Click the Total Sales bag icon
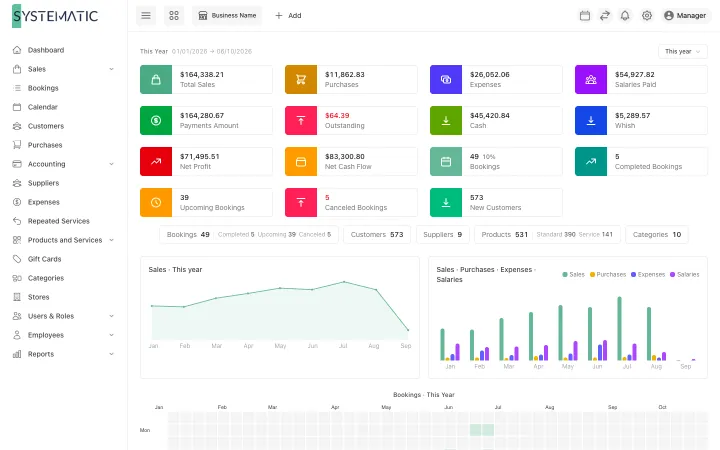The height and width of the screenshot is (450, 720). tap(156, 79)
